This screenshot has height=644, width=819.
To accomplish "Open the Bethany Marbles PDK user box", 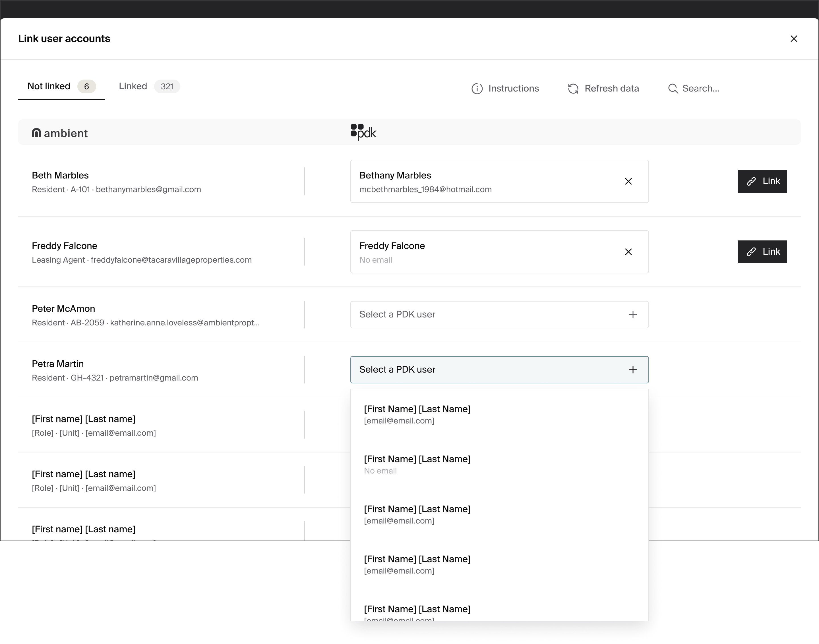I will [x=499, y=181].
